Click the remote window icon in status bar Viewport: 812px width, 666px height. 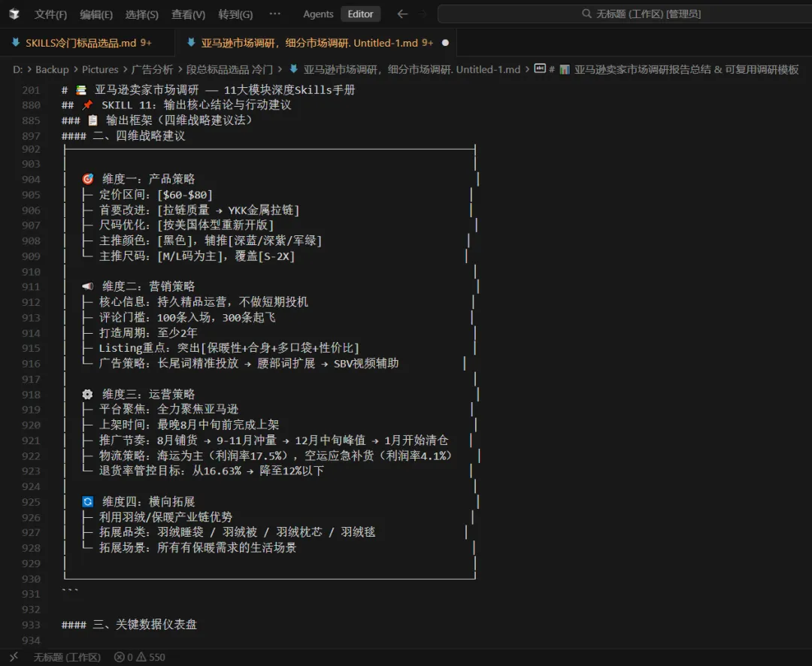(14, 657)
